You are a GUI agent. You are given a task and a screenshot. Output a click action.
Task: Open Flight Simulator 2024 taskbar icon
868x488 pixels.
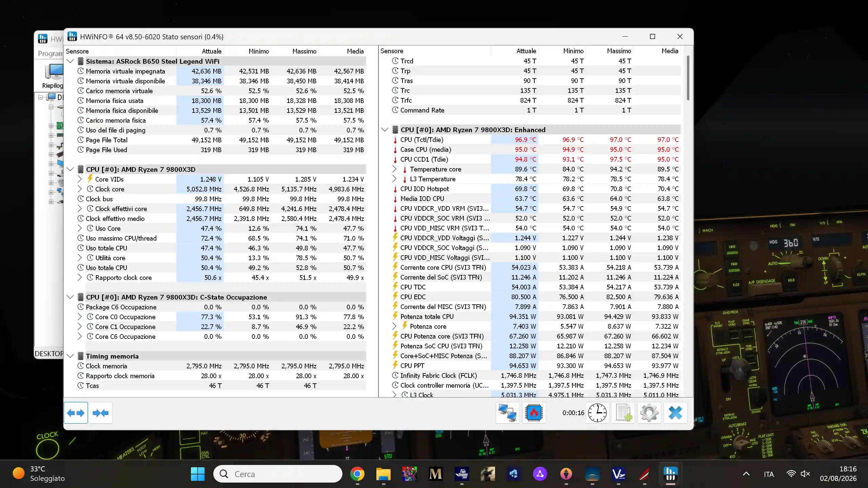tap(462, 474)
